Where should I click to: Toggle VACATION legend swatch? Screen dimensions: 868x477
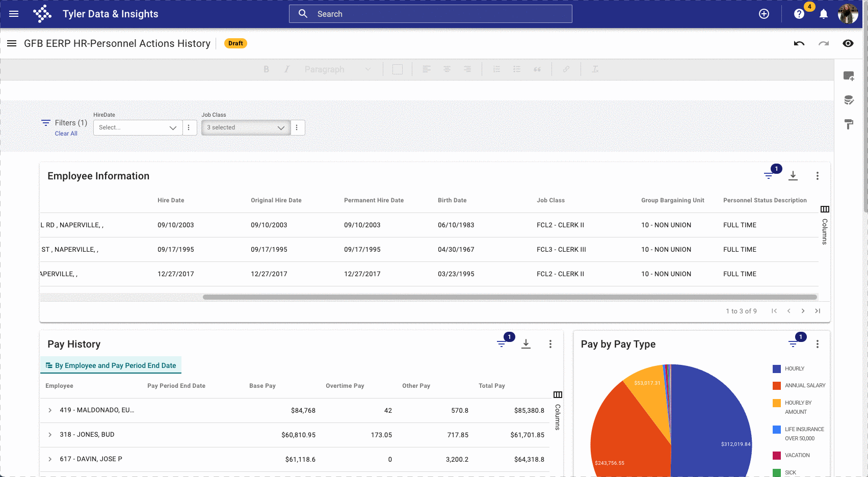tap(777, 456)
